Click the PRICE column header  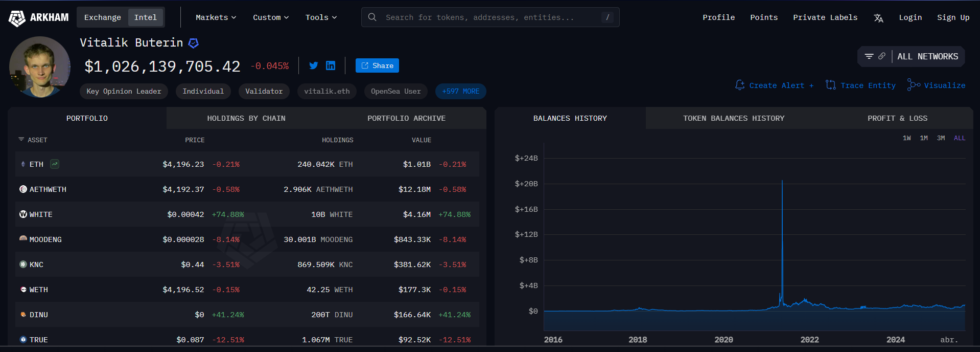(x=195, y=140)
